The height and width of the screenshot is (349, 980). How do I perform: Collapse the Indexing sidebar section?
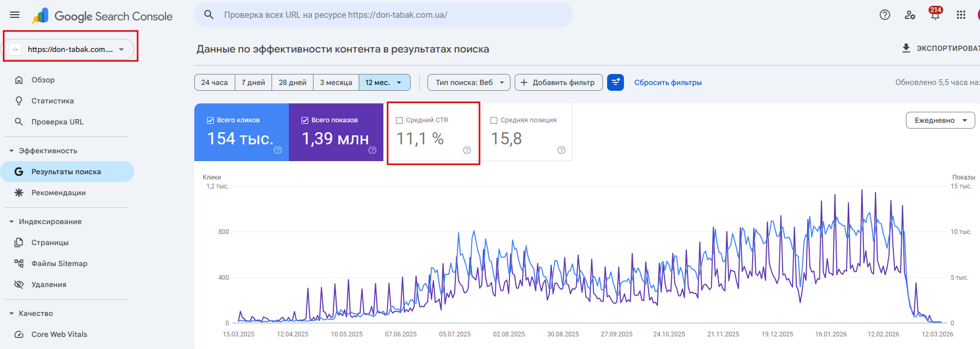[x=12, y=221]
